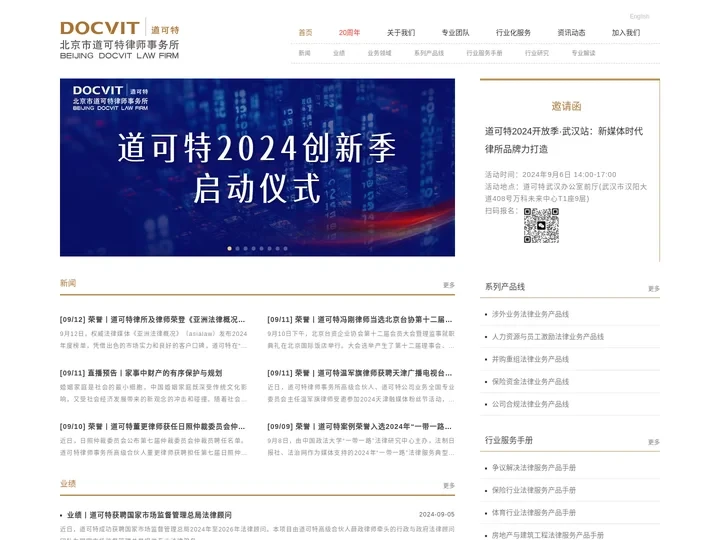Open the 20周年 menu item
The height and width of the screenshot is (540, 720).
coord(349,33)
